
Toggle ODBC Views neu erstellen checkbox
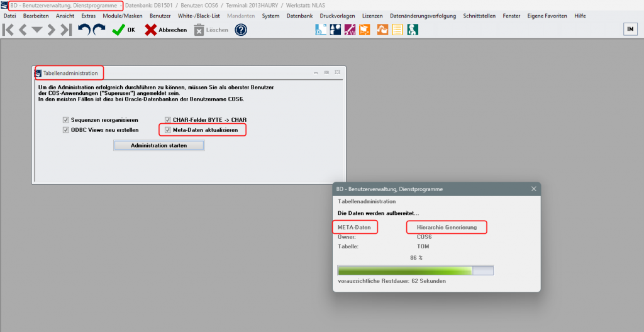[x=65, y=130]
